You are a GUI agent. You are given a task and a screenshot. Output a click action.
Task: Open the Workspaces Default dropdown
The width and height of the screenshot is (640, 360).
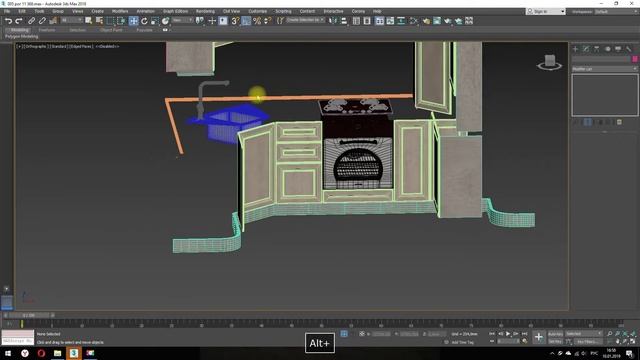tap(616, 11)
